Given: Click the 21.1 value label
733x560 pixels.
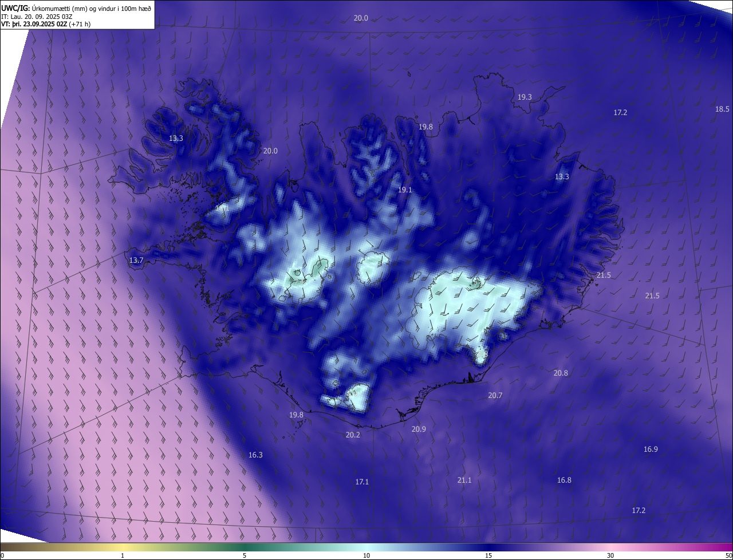Looking at the screenshot, I should pyautogui.click(x=464, y=480).
